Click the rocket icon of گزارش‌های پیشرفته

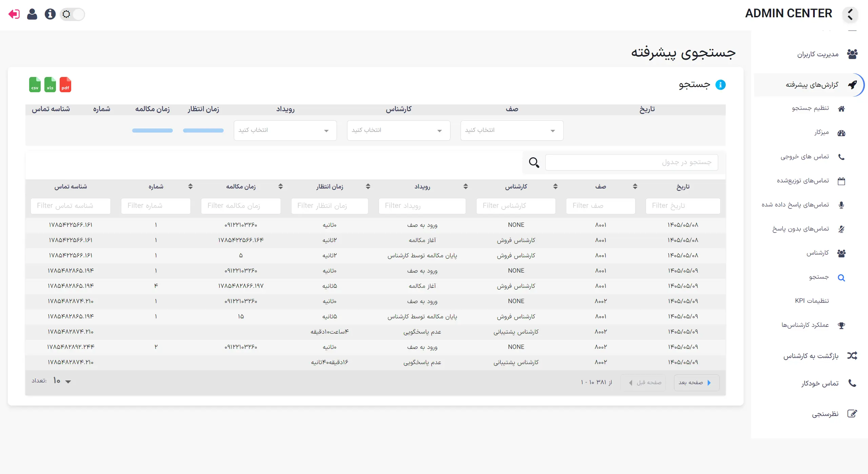[x=852, y=84]
